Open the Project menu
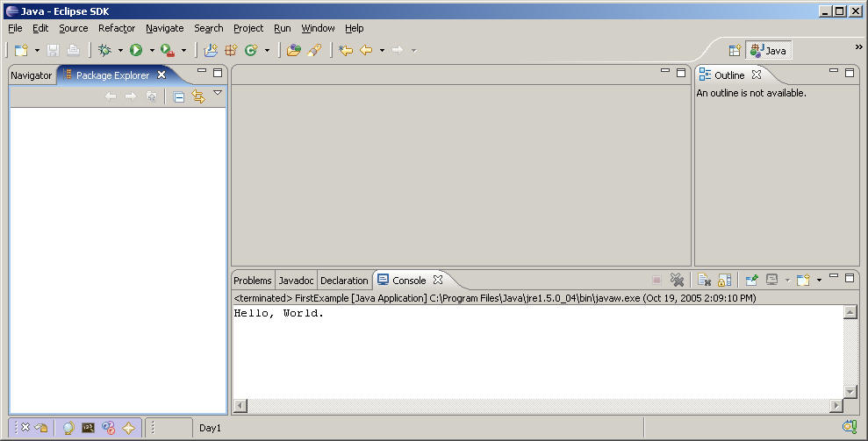The height and width of the screenshot is (441, 868). pyautogui.click(x=248, y=28)
